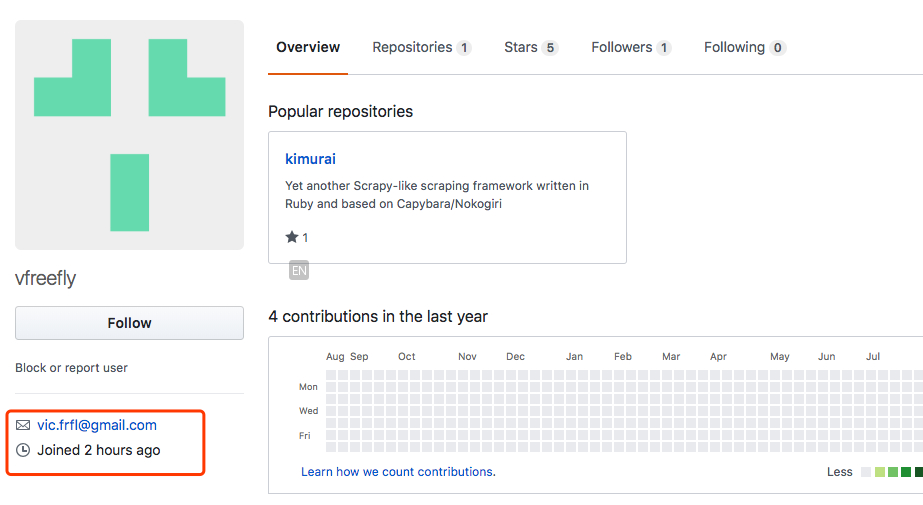This screenshot has width=923, height=505.
Task: Click the Jul month label
Action: (x=872, y=357)
